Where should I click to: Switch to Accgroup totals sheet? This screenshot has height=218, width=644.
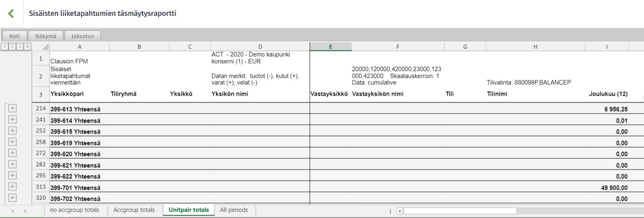[x=134, y=210]
